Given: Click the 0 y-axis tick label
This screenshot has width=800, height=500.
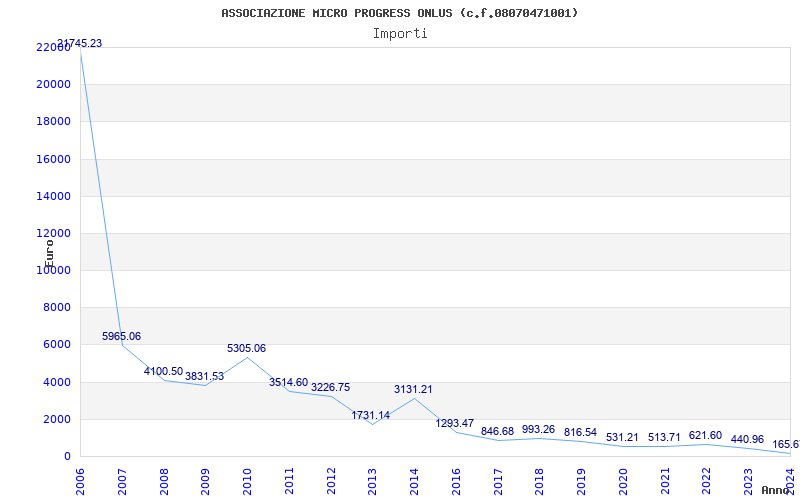Looking at the screenshot, I should pyautogui.click(x=67, y=457).
